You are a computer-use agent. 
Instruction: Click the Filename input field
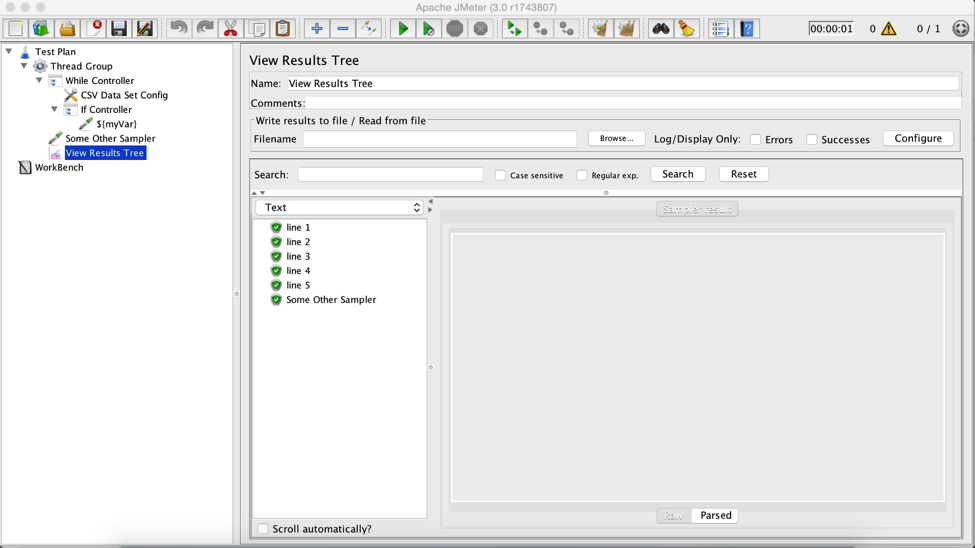point(440,139)
